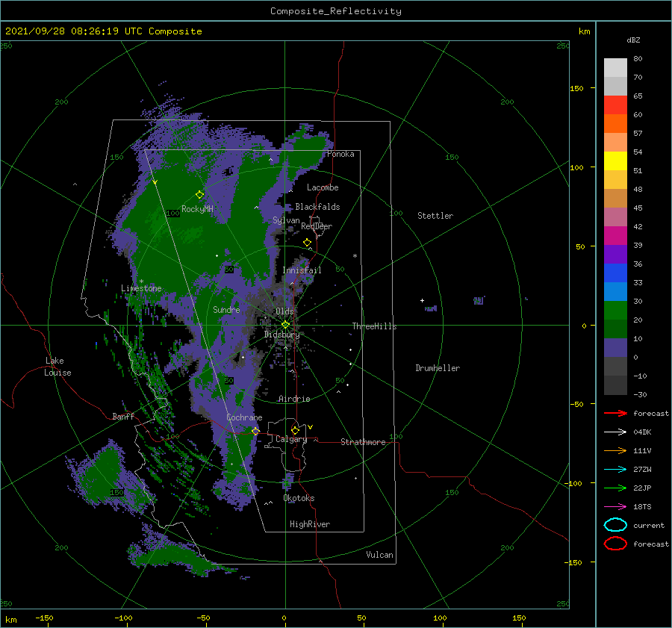Click the Strathmore city label
The image size is (672, 628).
pos(363,442)
